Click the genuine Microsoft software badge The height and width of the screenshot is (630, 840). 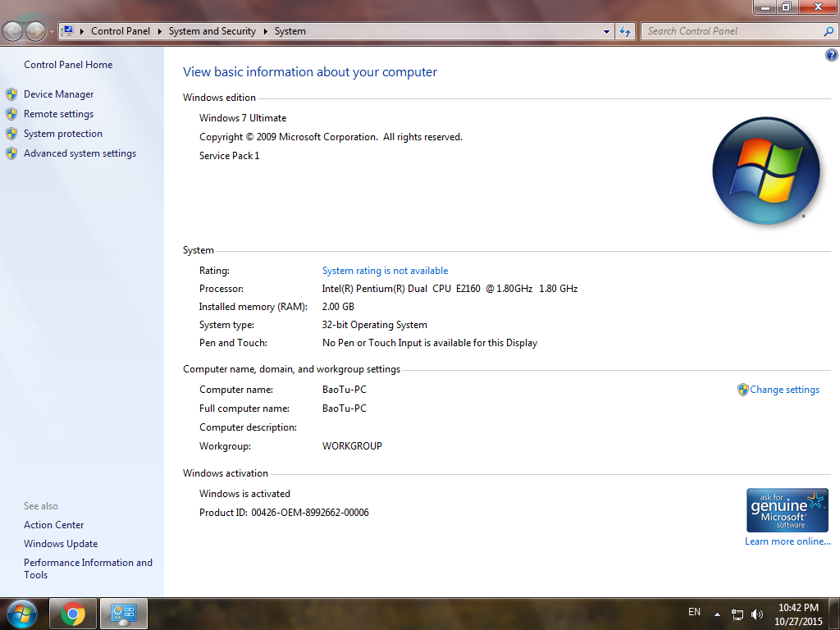tap(787, 510)
